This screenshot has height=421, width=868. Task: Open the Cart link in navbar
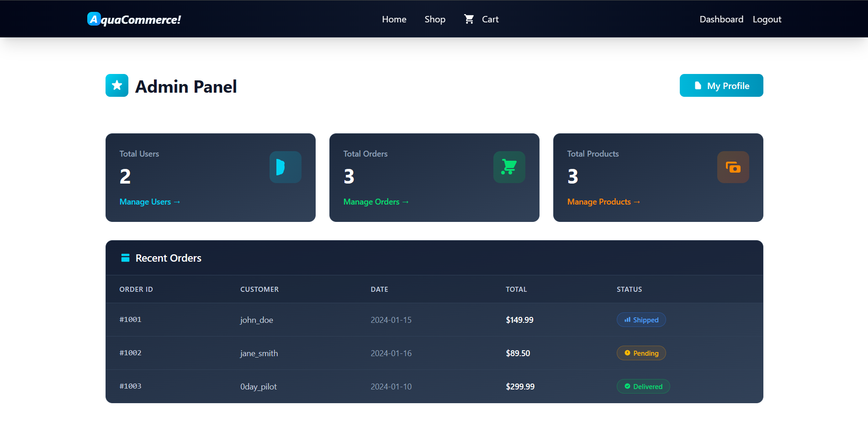point(490,19)
